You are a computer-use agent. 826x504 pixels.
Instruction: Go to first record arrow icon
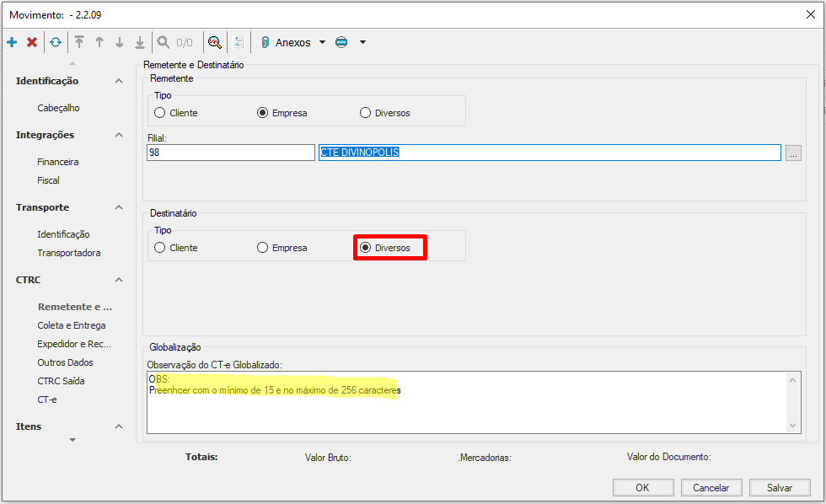(79, 42)
